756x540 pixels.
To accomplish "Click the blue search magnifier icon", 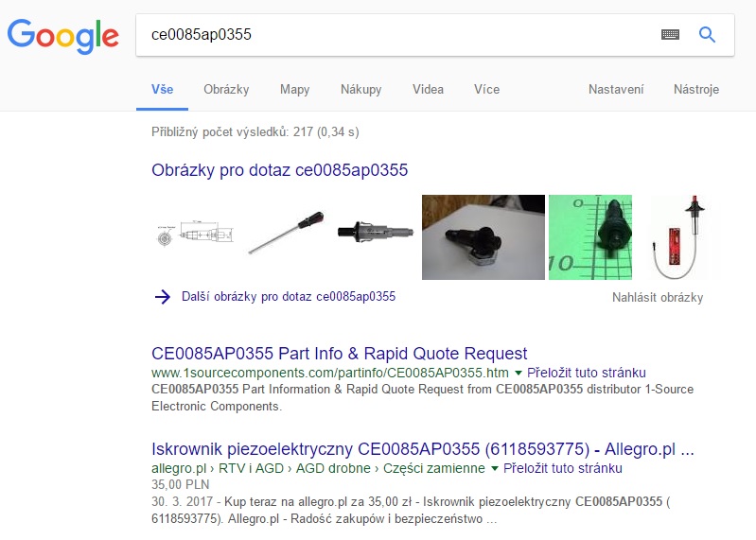I will coord(707,34).
